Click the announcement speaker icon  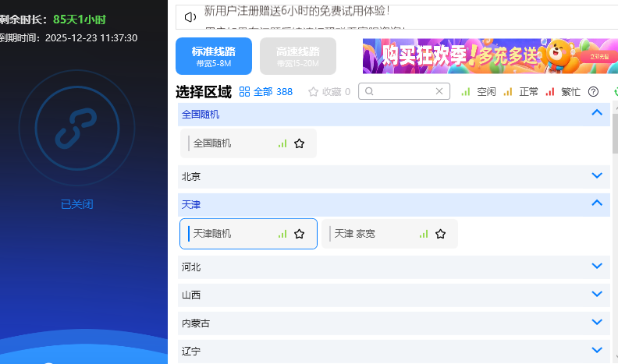click(190, 16)
